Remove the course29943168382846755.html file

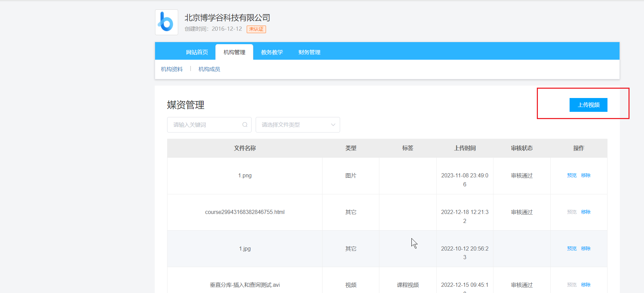586,212
